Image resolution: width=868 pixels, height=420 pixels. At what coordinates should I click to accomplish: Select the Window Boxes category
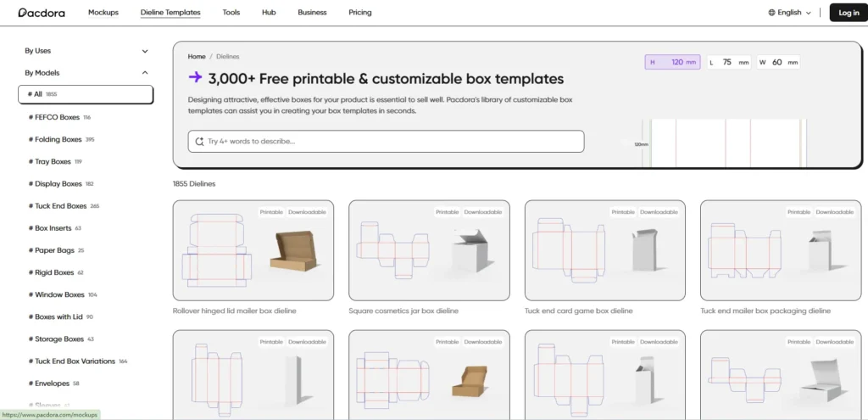tap(63, 294)
